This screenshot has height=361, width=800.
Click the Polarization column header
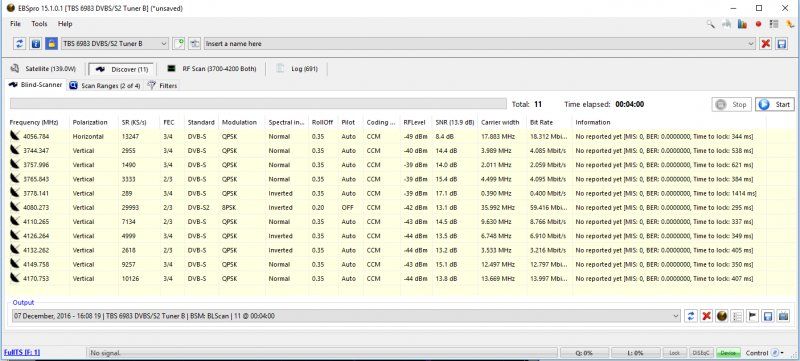(90, 122)
